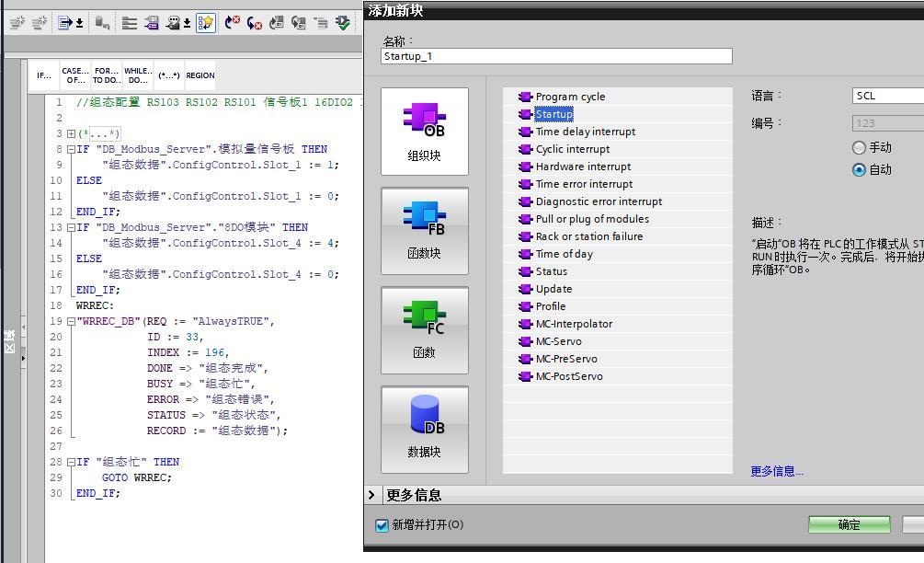Choose MC-Interpolator OB entry

tap(618, 324)
